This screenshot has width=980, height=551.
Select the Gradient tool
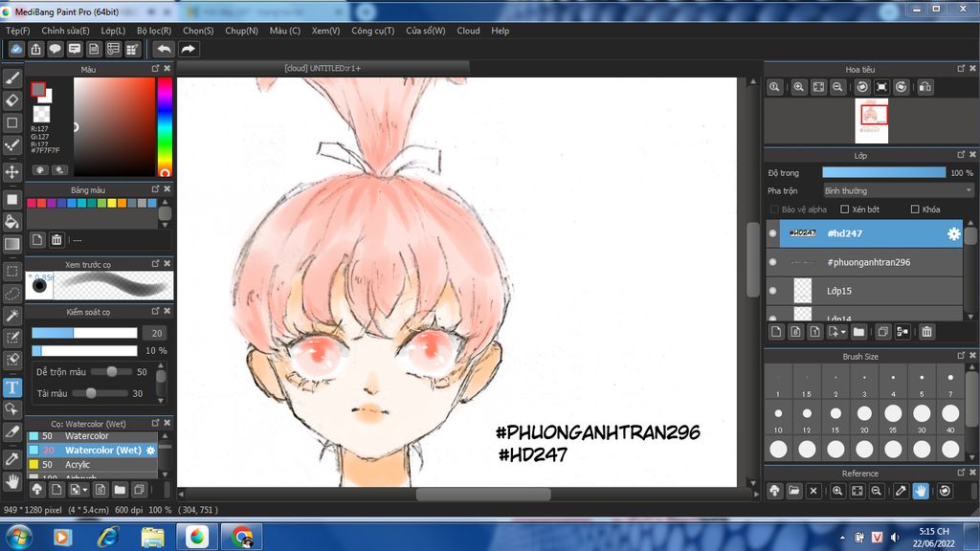point(11,244)
